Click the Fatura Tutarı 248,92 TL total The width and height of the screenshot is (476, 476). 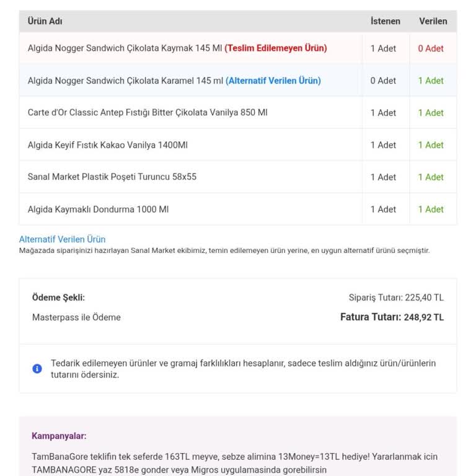click(x=392, y=317)
